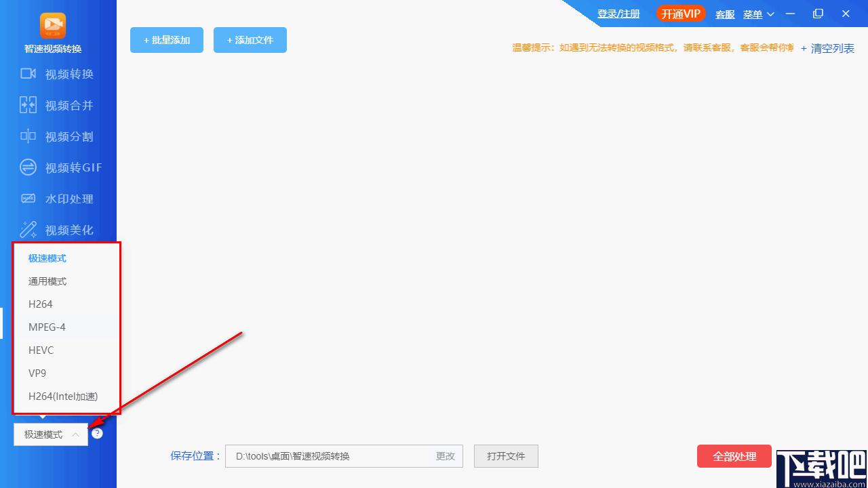This screenshot has width=868, height=488.
Task: Click the + 添加文件 button
Action: (x=250, y=40)
